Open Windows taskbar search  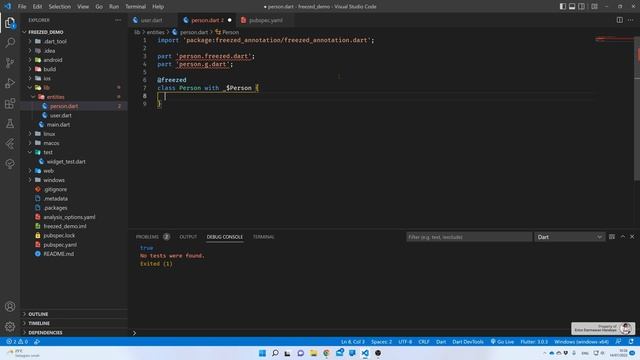pos(275,353)
